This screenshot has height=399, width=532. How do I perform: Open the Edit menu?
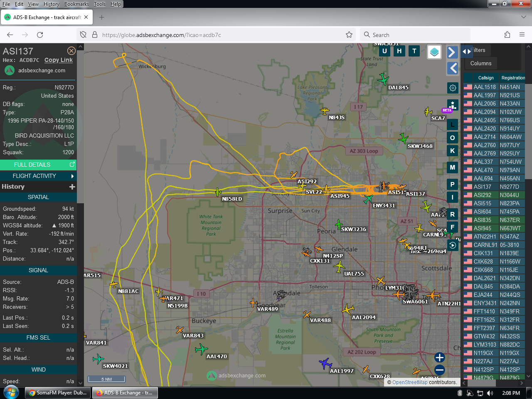point(19,4)
